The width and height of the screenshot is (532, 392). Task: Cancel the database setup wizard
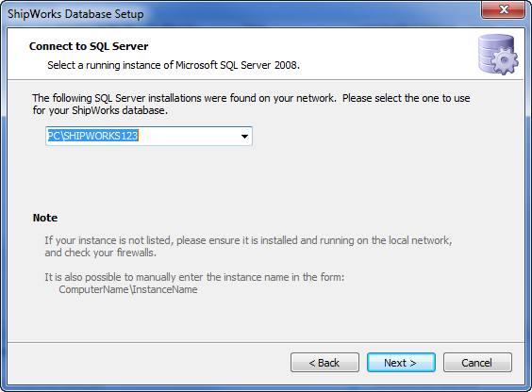pos(477,363)
